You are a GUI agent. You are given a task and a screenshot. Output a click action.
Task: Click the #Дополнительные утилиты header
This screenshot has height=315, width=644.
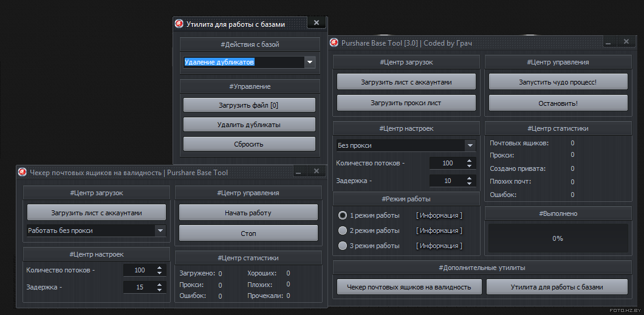pyautogui.click(x=482, y=268)
